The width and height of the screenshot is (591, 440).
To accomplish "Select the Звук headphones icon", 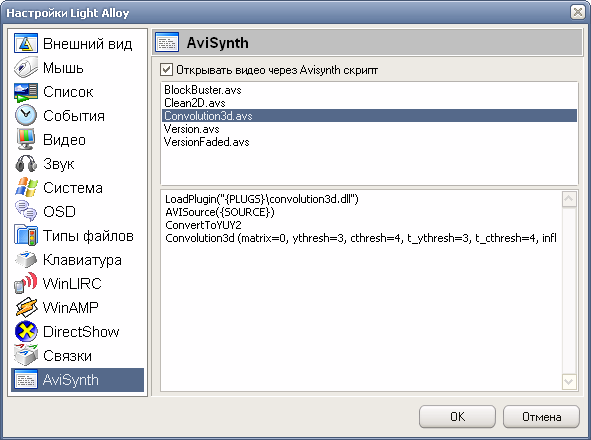I will pos(26,164).
